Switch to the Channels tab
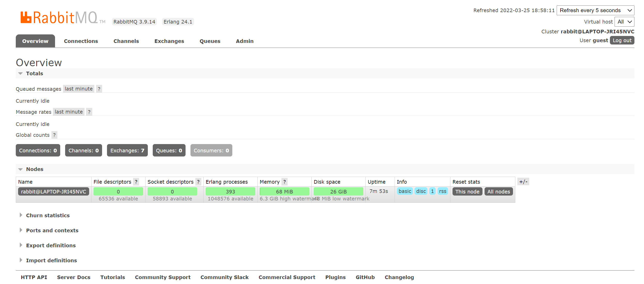 click(x=126, y=41)
